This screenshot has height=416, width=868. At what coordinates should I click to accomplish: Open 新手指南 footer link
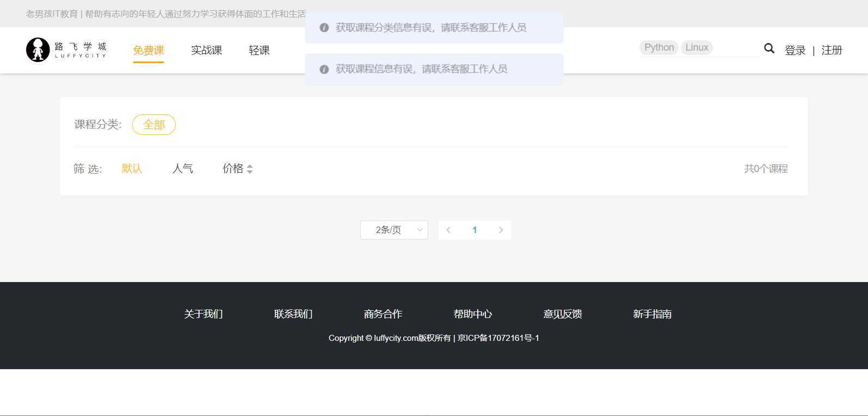(x=652, y=314)
